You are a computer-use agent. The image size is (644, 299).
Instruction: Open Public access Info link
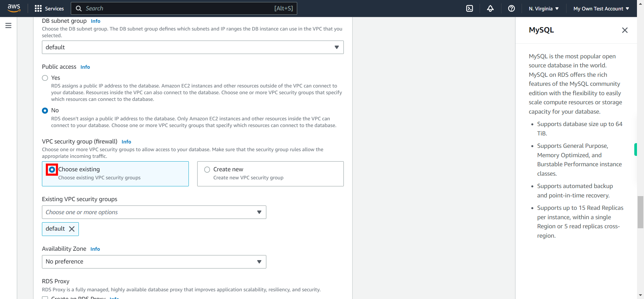click(x=85, y=67)
